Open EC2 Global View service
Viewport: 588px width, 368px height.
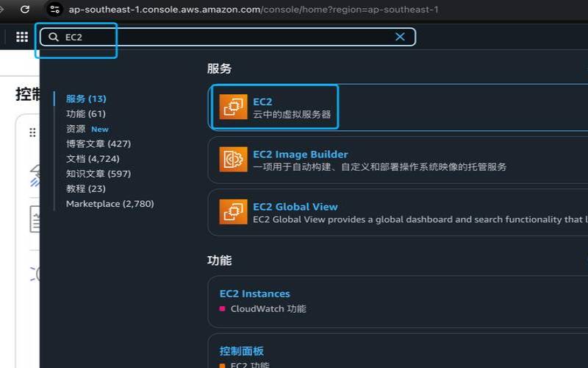295,207
